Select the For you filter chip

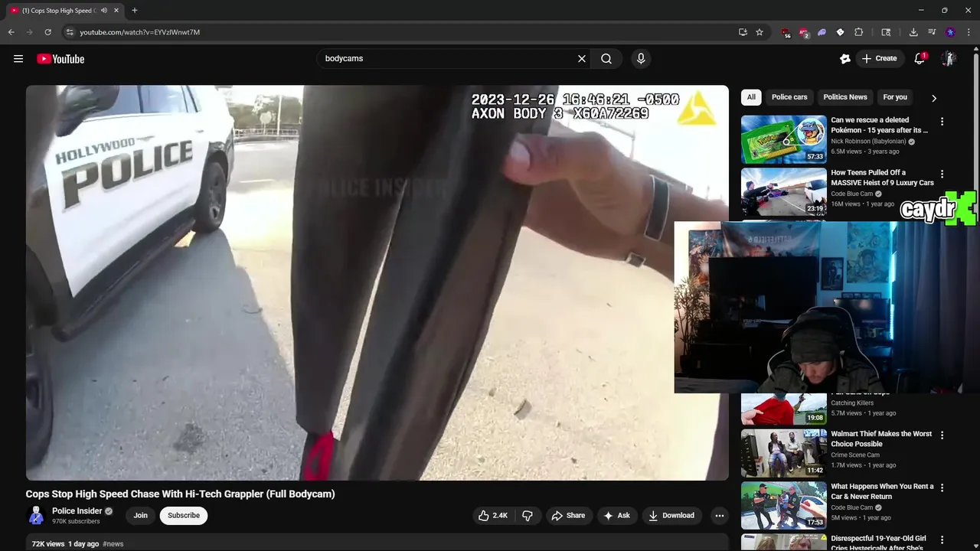click(895, 97)
